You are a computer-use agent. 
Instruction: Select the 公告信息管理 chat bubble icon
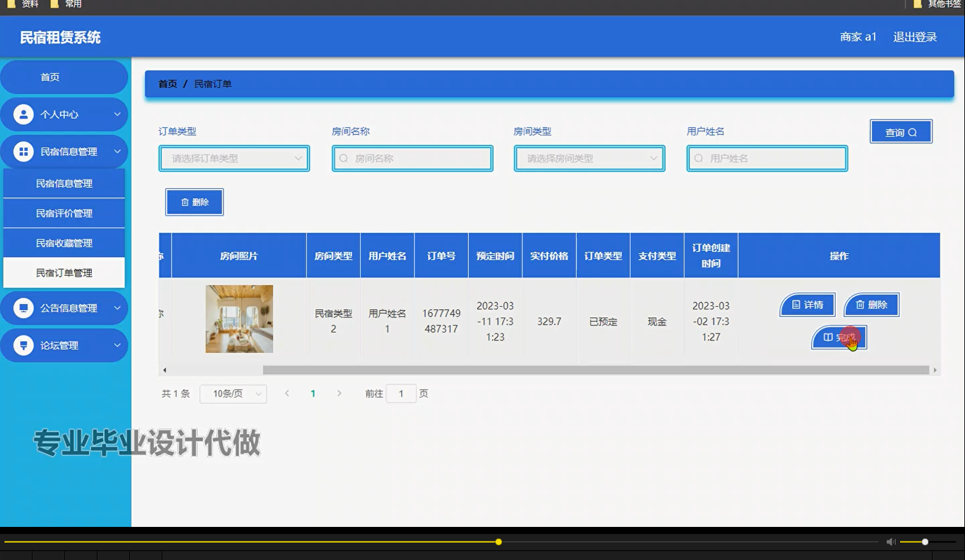[x=24, y=307]
